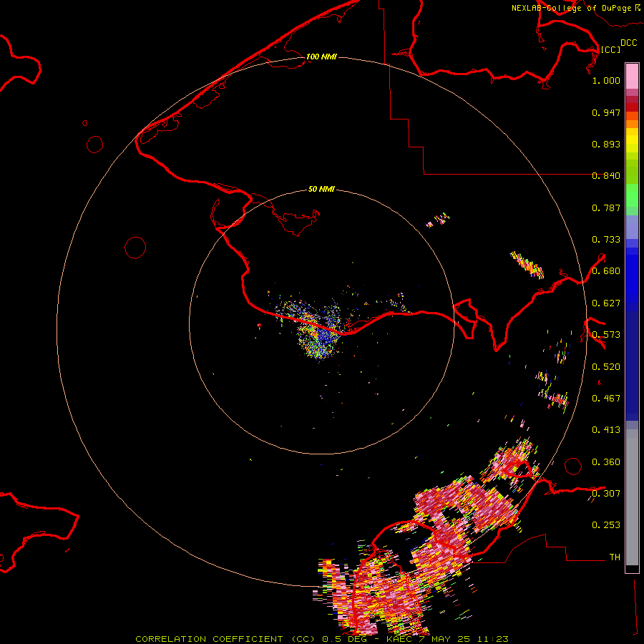The image size is (644, 644).
Task: Click the 0.787 scale value
Action: pos(606,208)
